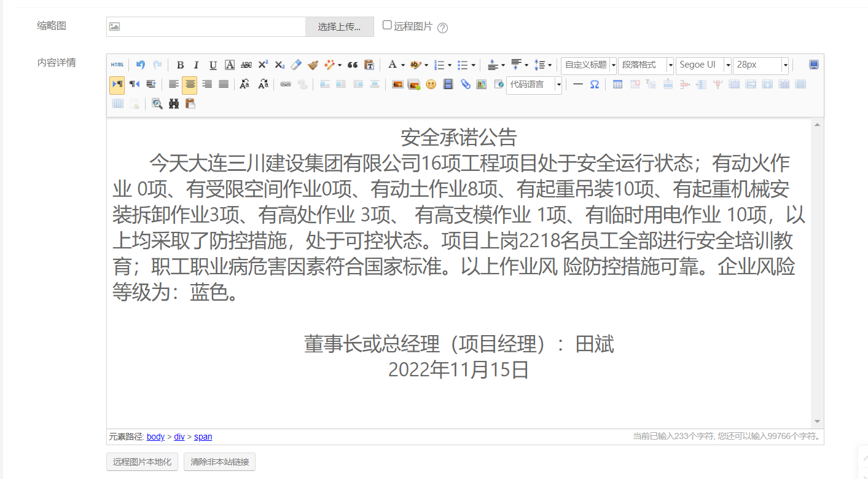
Task: Click the 远程图片本地化 button
Action: 143,462
